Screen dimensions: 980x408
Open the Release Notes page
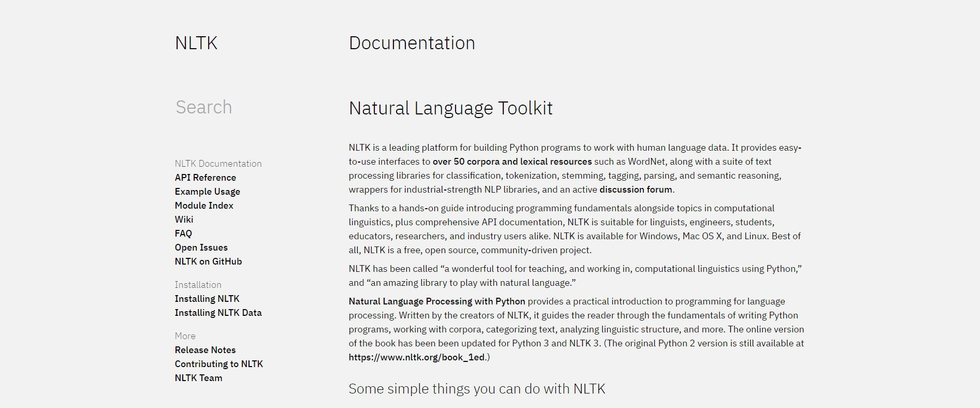pyautogui.click(x=206, y=350)
